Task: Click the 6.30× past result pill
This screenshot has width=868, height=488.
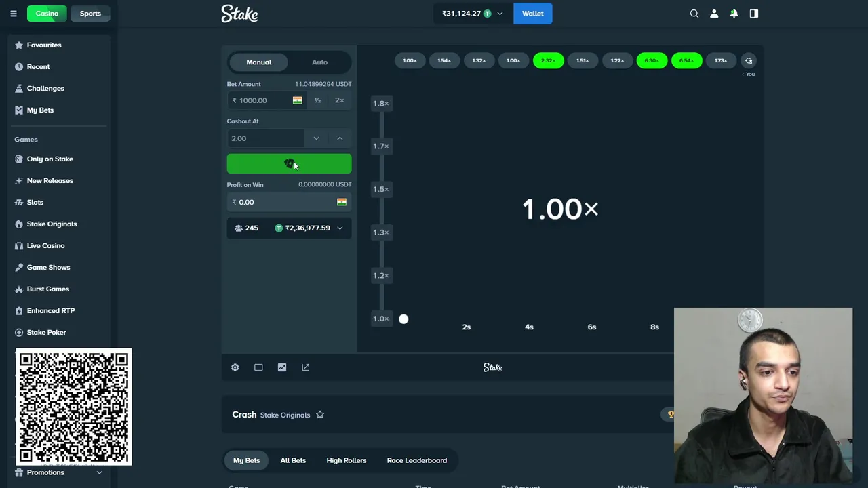Action: pyautogui.click(x=652, y=60)
